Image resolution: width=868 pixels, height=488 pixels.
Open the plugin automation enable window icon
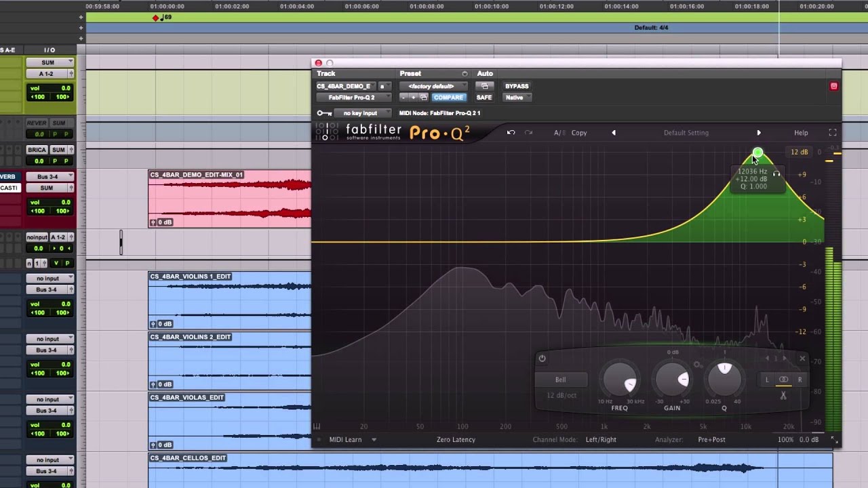click(484, 87)
